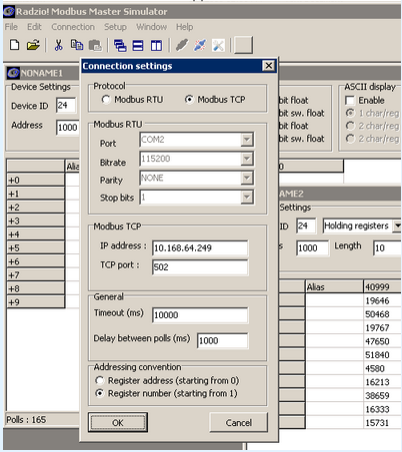Open the Window menu

[151, 27]
